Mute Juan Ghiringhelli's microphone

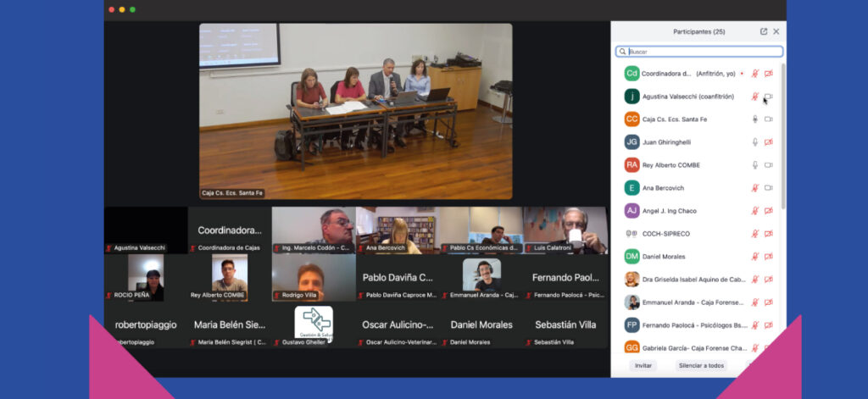tap(754, 142)
